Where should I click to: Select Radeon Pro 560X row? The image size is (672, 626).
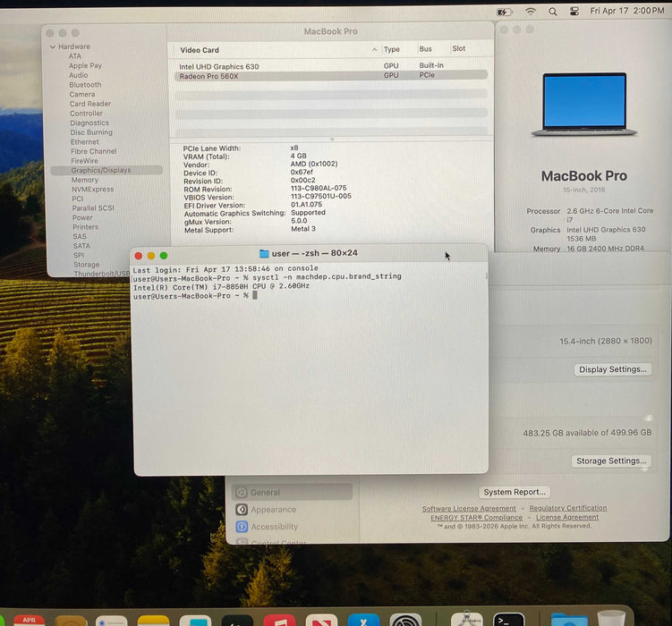pos(331,76)
